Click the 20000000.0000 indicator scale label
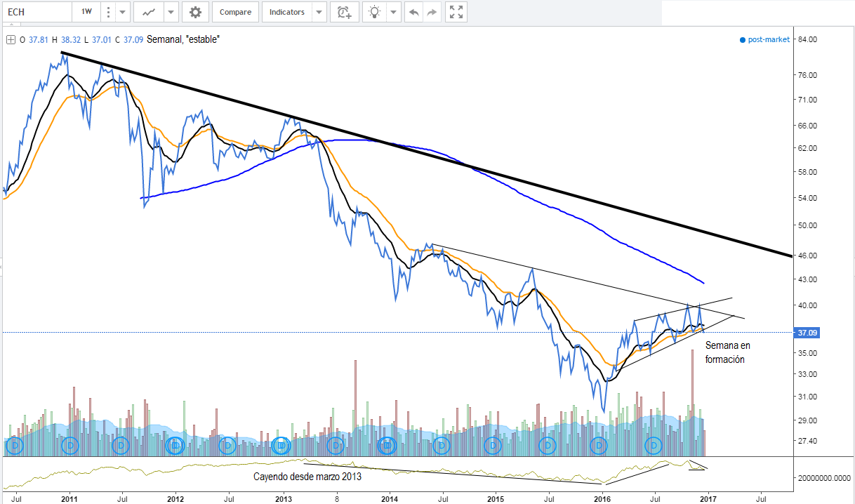Screen dimensions: 855x504 pyautogui.click(x=823, y=479)
